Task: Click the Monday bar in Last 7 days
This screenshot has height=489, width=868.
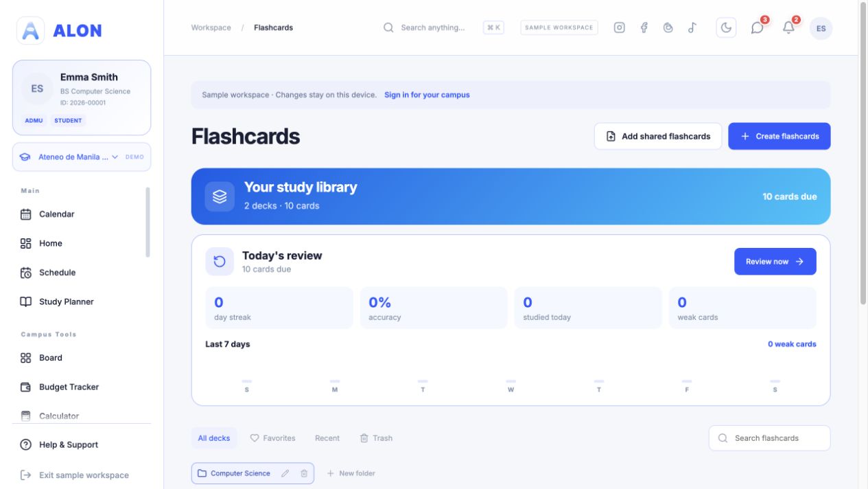Action: pyautogui.click(x=335, y=381)
